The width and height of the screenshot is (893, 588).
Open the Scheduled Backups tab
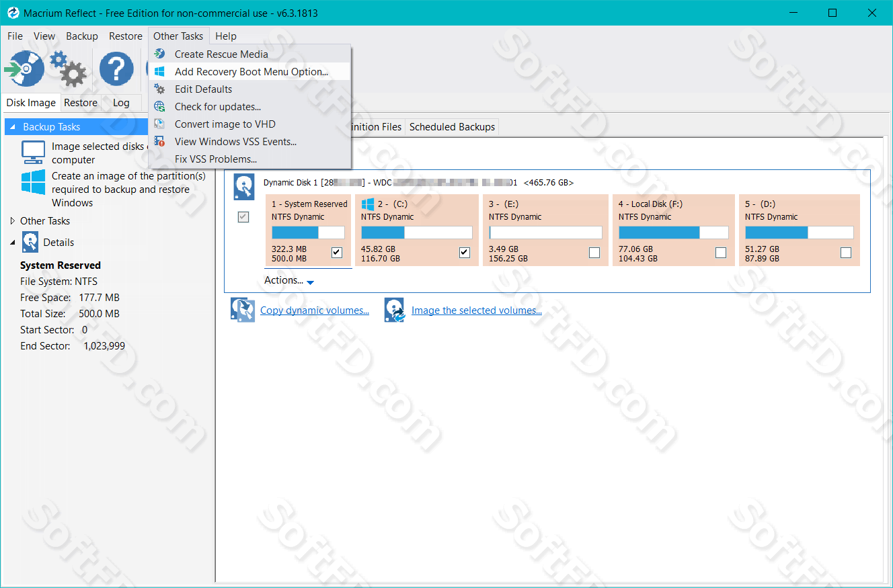coord(452,126)
